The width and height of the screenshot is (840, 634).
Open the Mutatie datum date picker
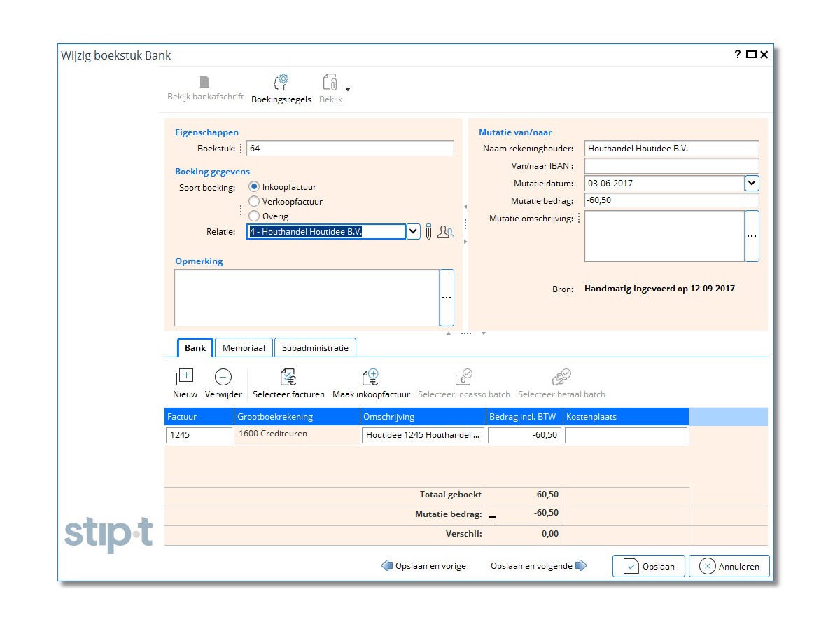752,184
